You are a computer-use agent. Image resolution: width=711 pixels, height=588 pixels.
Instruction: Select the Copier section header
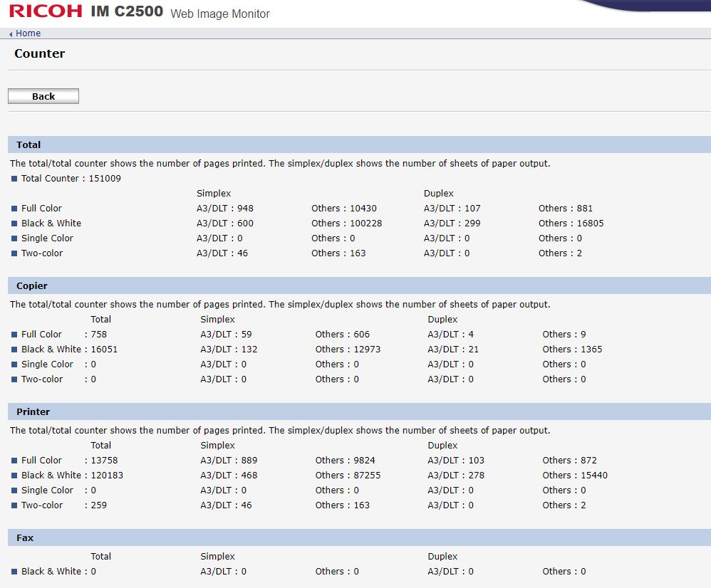pyautogui.click(x=359, y=285)
